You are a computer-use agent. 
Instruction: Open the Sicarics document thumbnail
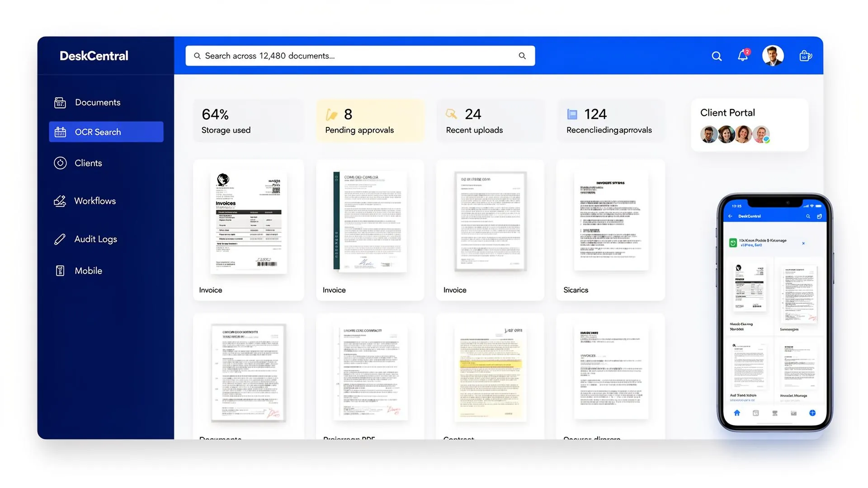(611, 221)
